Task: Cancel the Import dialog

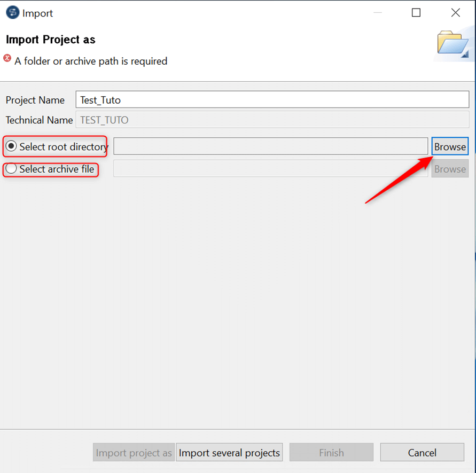Action: (x=422, y=452)
